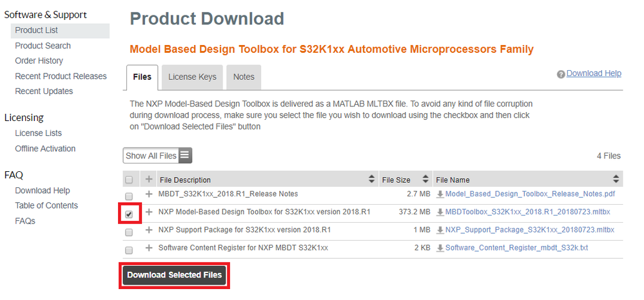
Task: Check the MBDT_S32K1xx_2018.R1_Release Notes checkbox
Action: 129,196
